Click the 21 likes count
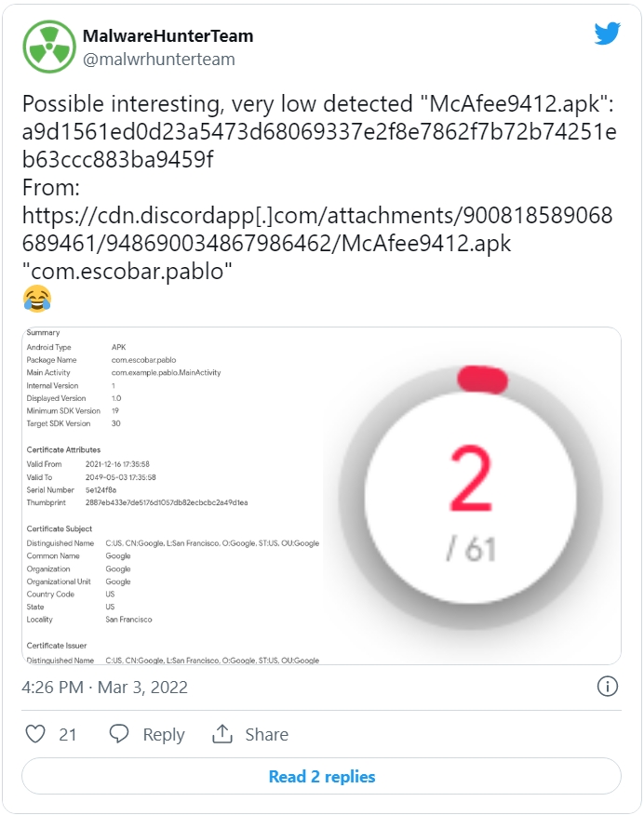This screenshot has height=815, width=644. click(68, 734)
